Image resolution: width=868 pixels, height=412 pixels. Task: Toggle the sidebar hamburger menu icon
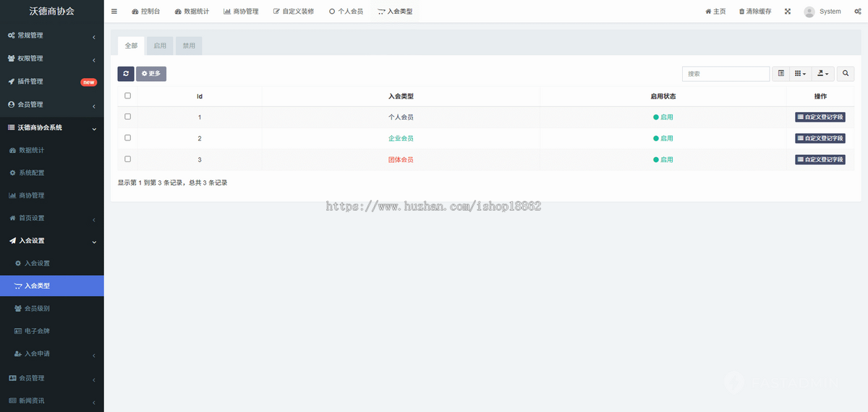114,12
